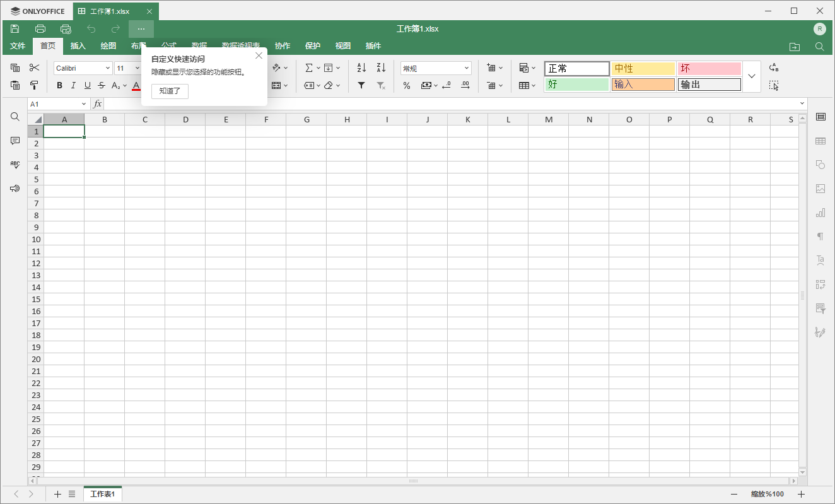Click the search magnifier in the tab bar

tap(820, 46)
